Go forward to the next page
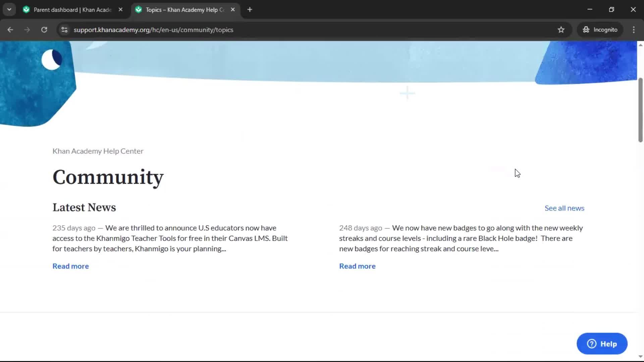Viewport: 644px width, 362px height. coord(27,30)
